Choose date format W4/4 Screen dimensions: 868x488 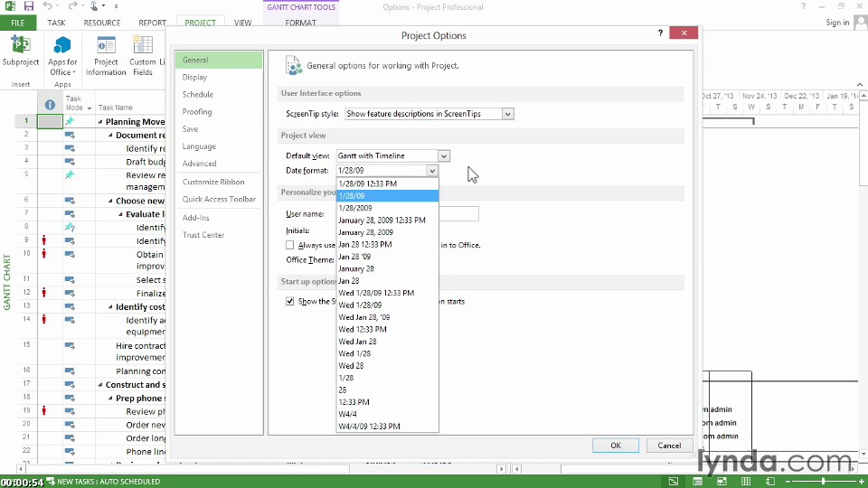tap(388, 415)
